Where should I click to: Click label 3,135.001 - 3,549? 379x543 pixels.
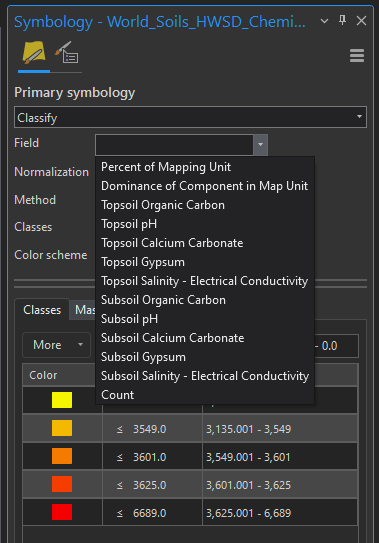(248, 429)
